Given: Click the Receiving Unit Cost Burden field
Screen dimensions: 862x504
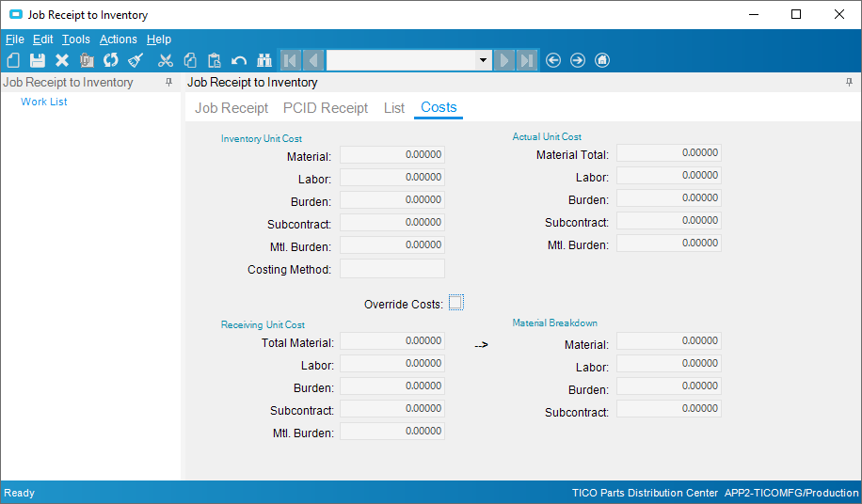Looking at the screenshot, I should coord(392,386).
